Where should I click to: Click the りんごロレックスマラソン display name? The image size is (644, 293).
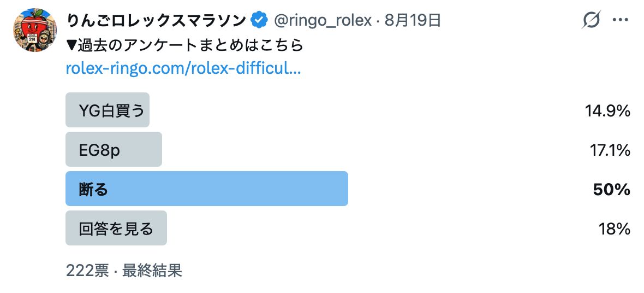click(156, 20)
